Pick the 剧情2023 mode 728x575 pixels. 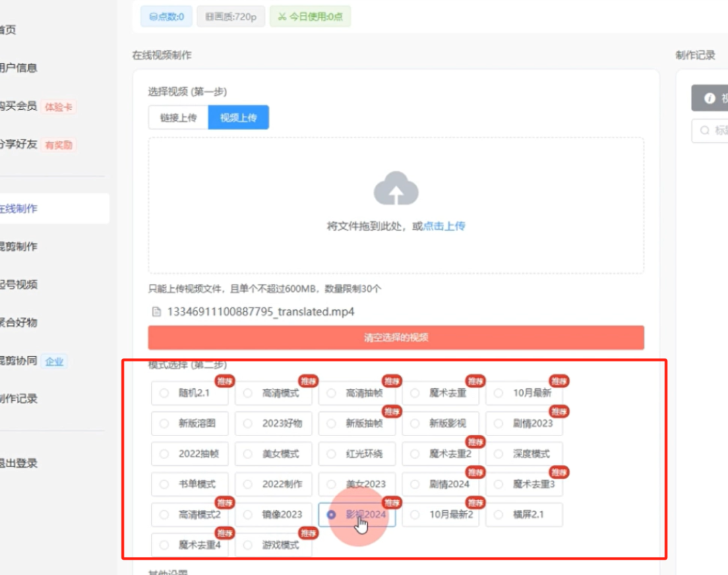click(524, 423)
